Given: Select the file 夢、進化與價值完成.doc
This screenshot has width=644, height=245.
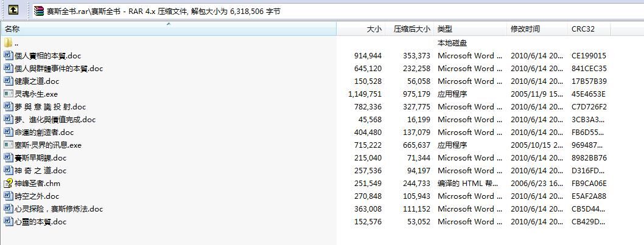Looking at the screenshot, I should (x=55, y=120).
